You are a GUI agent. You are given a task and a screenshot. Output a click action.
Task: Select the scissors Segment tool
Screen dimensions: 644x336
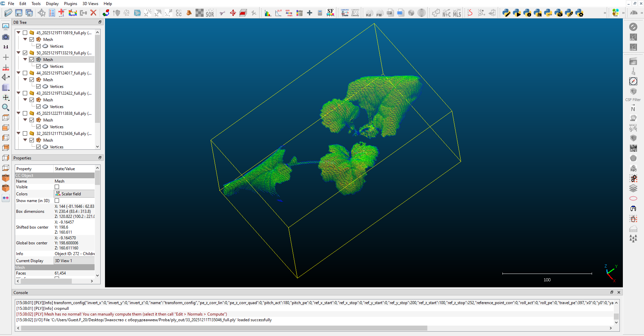(222, 13)
